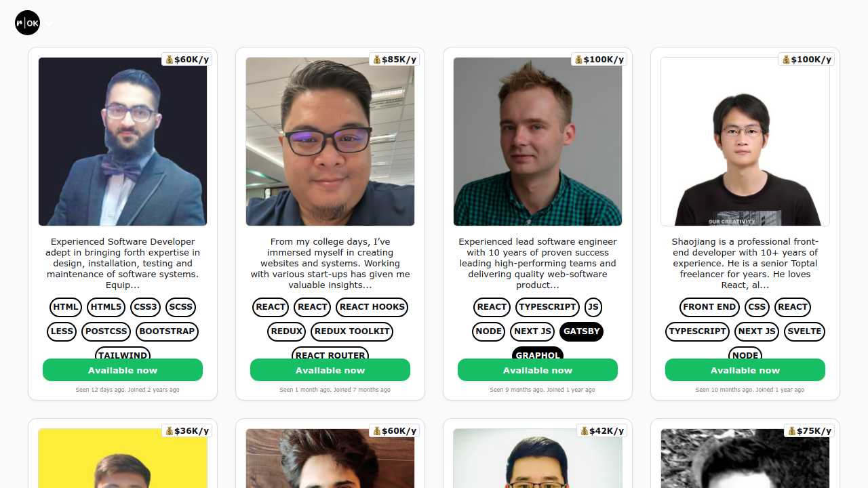Click the $36K/y salary badge
The image size is (868, 488).
tap(186, 431)
